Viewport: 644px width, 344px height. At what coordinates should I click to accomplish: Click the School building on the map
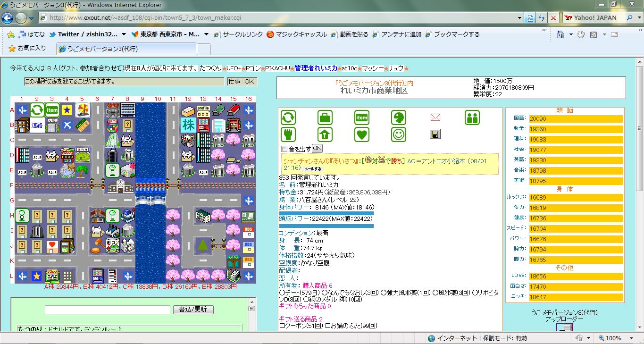coord(52,276)
